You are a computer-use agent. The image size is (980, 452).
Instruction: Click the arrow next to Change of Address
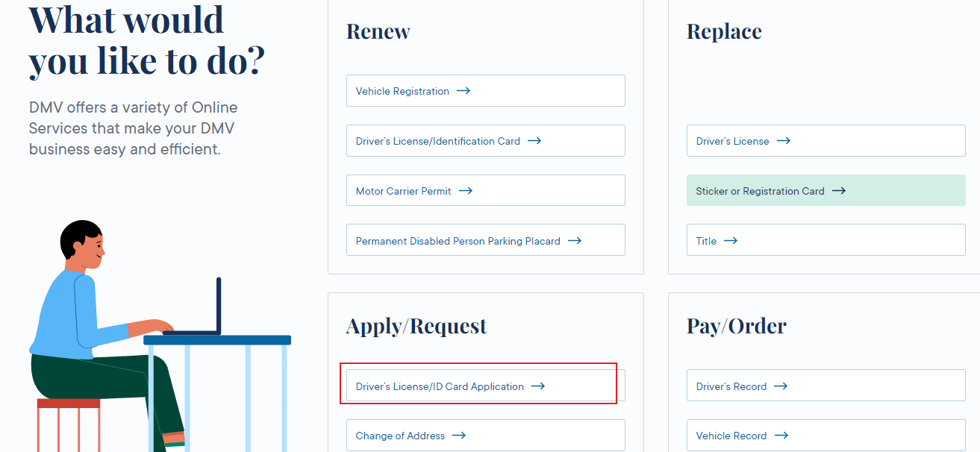point(459,436)
